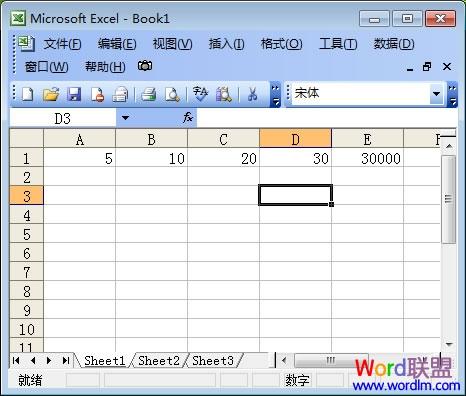Expand the standard toolbar options chevron
This screenshot has height=396, width=466.
tap(275, 95)
